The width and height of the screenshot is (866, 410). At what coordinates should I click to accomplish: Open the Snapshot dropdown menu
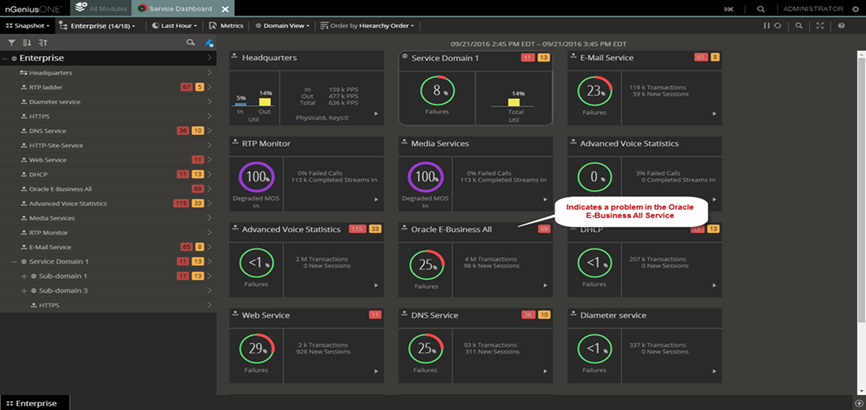tap(26, 25)
